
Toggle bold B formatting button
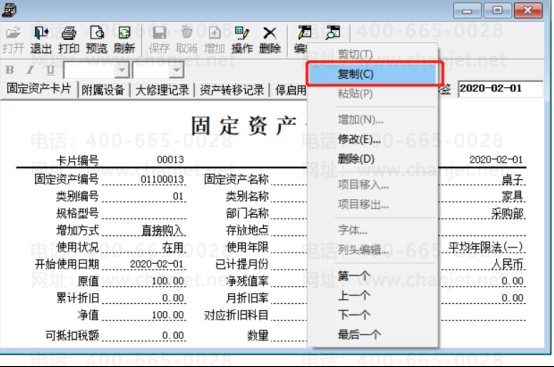pos(10,70)
